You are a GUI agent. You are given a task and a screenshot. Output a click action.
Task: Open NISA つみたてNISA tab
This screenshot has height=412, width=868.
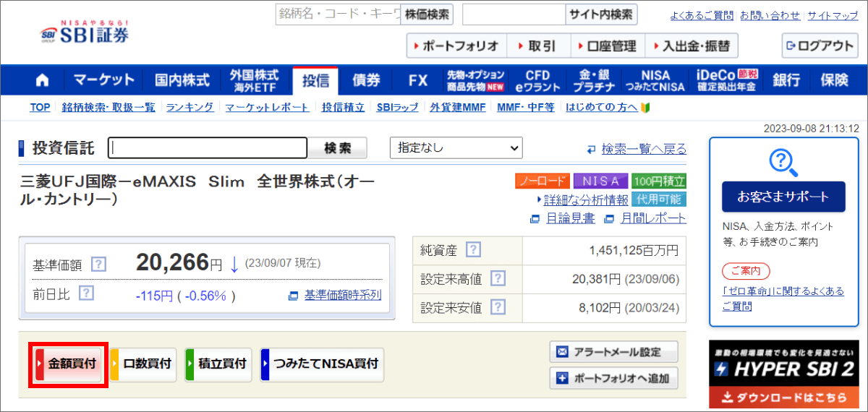[x=654, y=80]
